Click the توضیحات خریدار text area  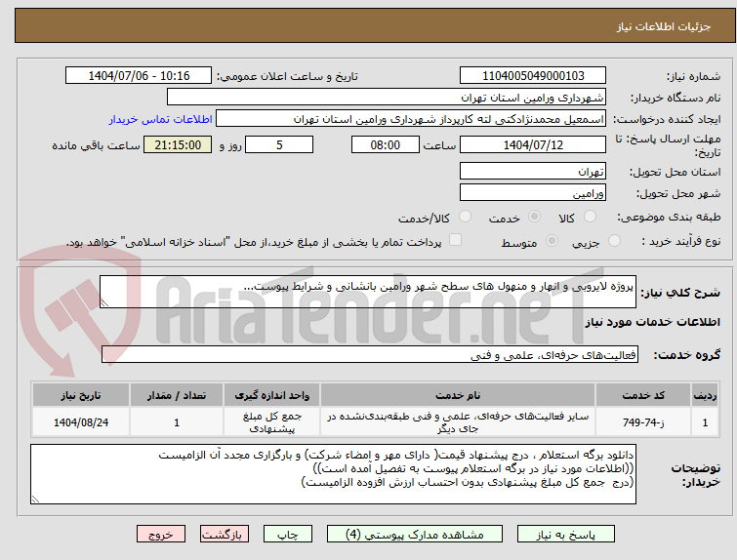pyautogui.click(x=333, y=474)
